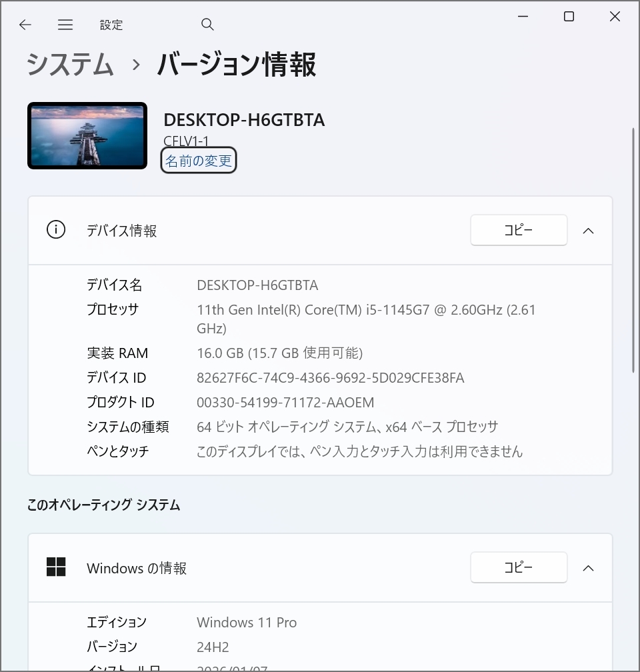
Task: Click the Windows logo next to Windows の情報
Action: tap(56, 567)
